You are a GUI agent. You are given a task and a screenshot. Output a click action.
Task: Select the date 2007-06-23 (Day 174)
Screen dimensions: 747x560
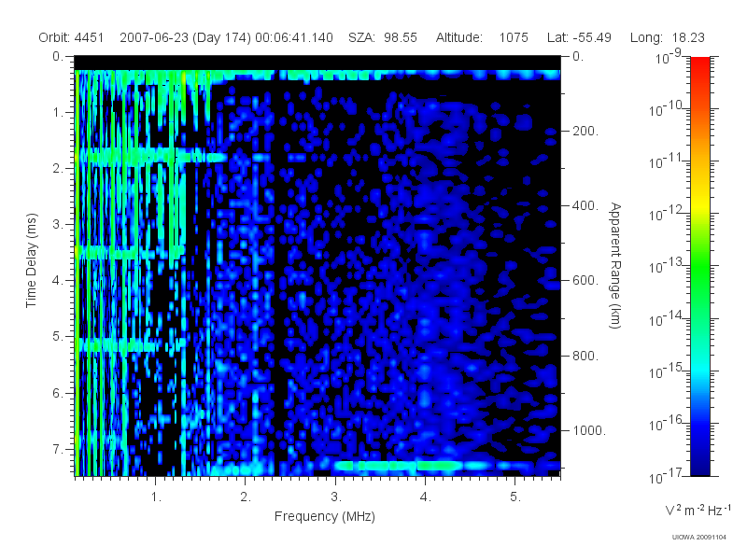(x=185, y=37)
